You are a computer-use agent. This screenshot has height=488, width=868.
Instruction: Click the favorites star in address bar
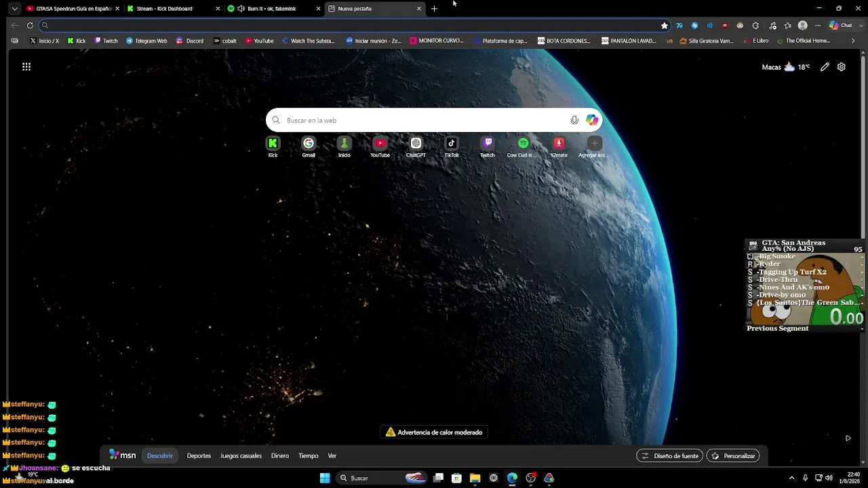point(665,26)
